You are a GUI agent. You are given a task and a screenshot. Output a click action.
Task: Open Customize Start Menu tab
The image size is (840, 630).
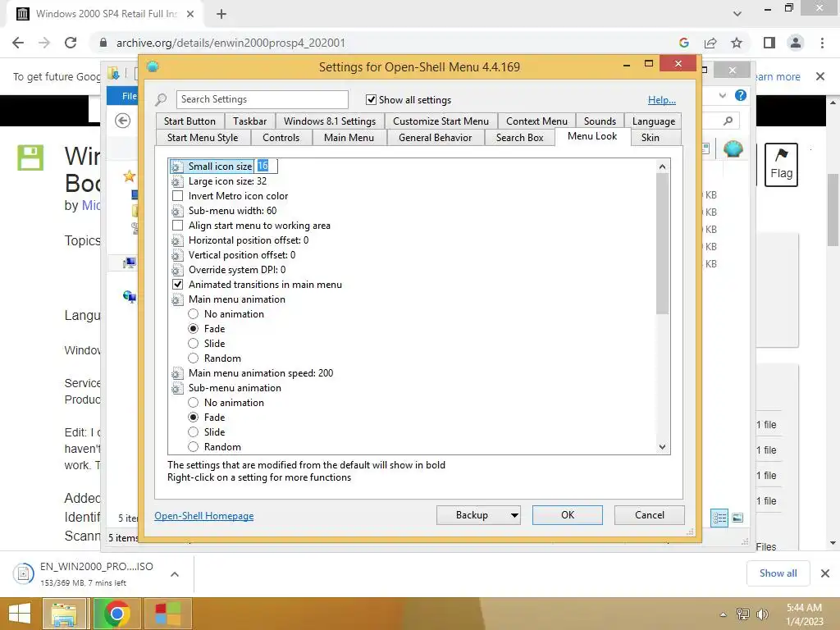[x=441, y=121]
